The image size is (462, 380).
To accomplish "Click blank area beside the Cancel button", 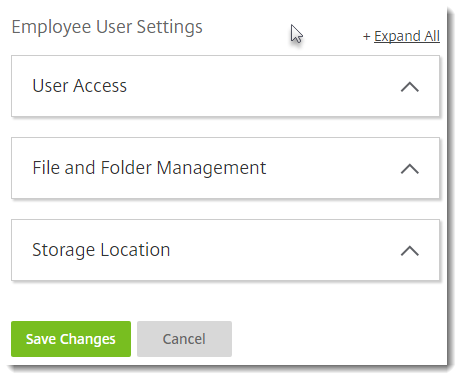I will click(x=333, y=339).
